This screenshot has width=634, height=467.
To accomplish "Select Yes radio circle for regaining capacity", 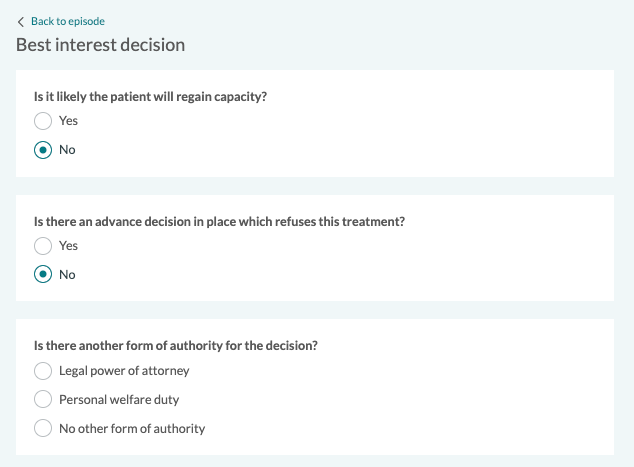I will [x=43, y=121].
